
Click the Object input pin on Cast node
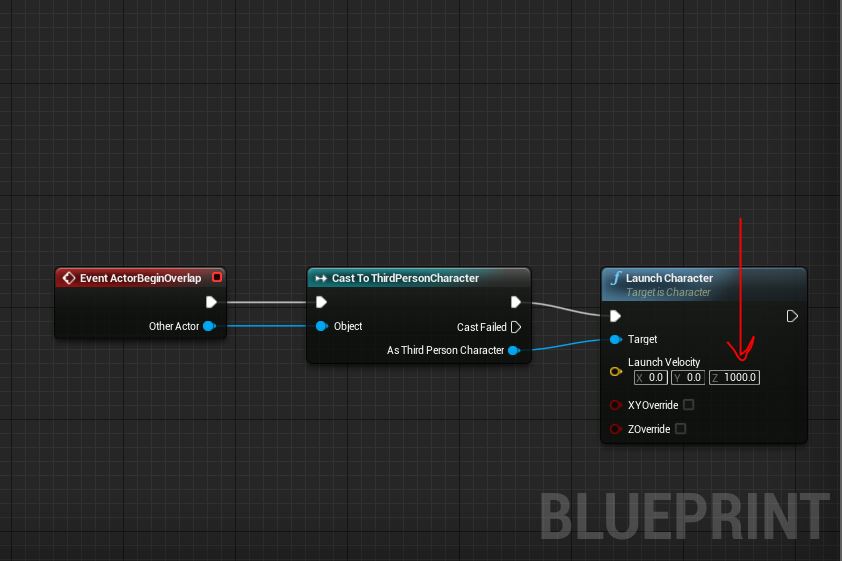(321, 326)
